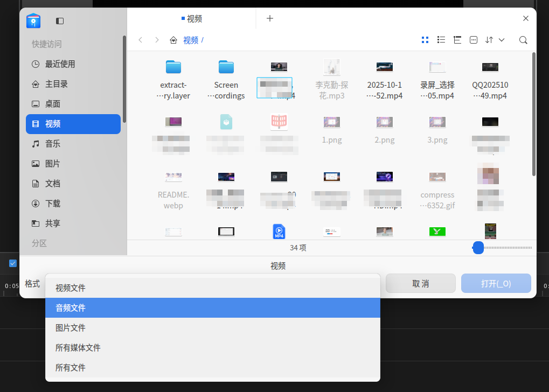Choose 所有文件 from the format list
Viewport: 549px width, 392px height.
tap(212, 368)
